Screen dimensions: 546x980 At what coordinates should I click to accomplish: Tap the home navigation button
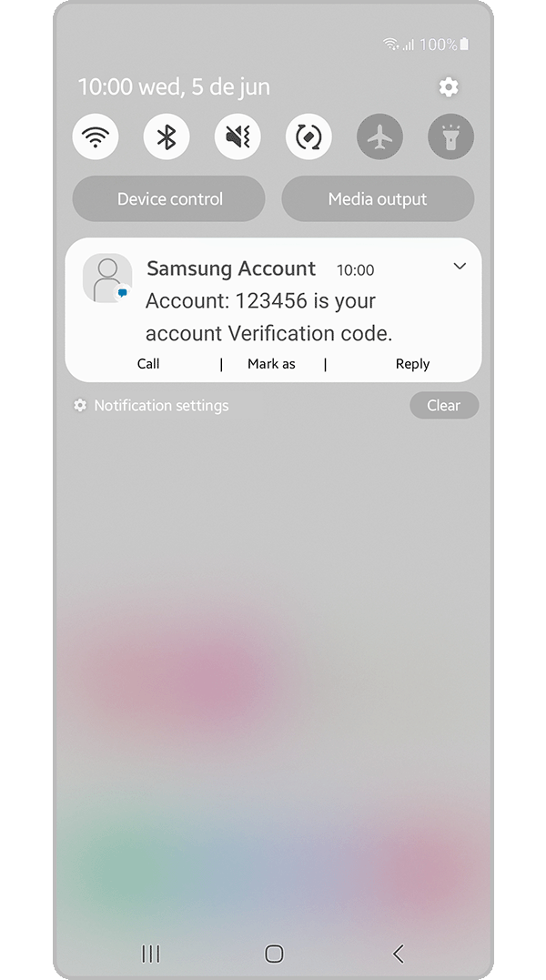coord(274,954)
